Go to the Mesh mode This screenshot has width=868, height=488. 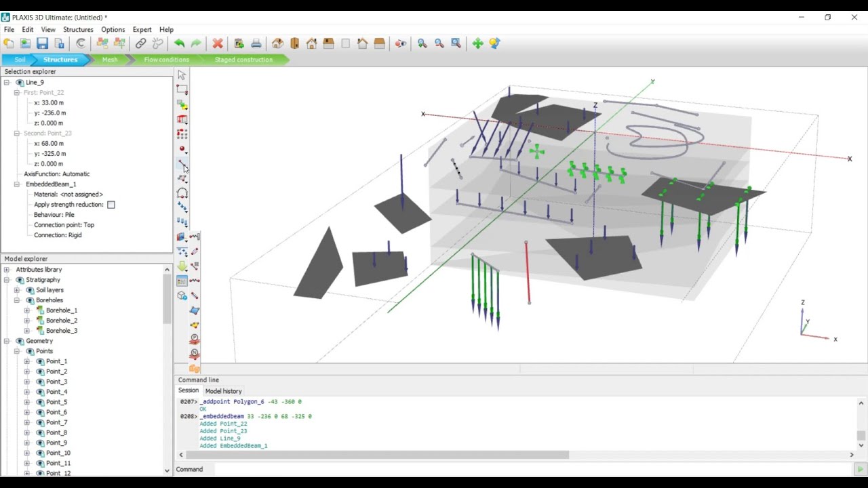point(110,60)
